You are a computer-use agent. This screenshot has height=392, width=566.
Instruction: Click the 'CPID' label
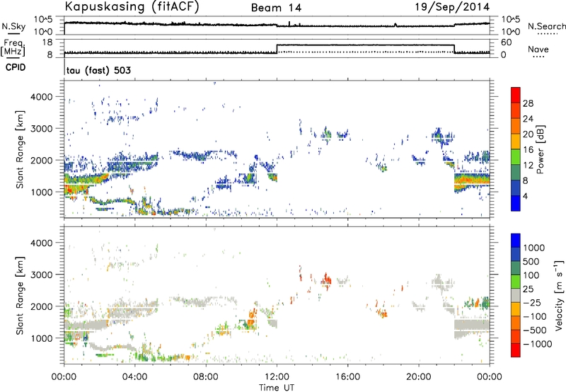pos(16,67)
